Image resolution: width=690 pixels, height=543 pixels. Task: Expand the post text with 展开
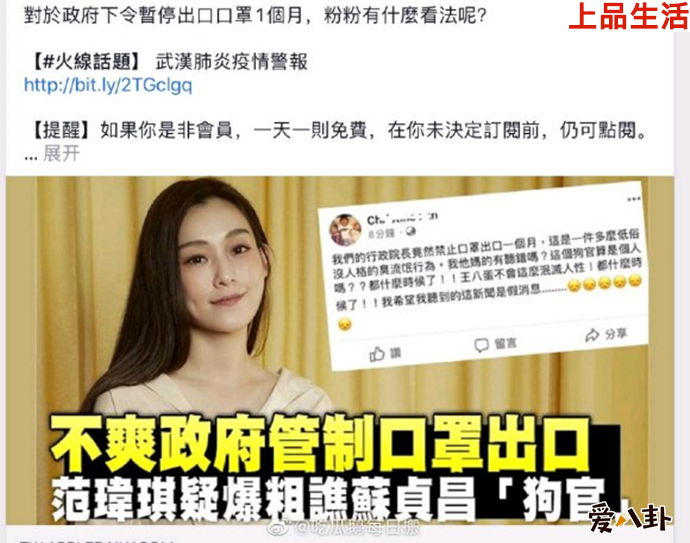[61, 154]
